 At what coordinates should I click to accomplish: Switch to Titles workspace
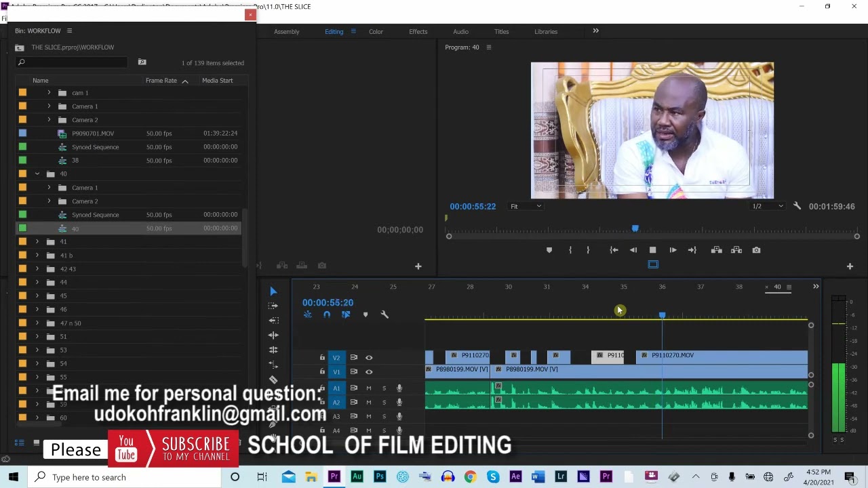[x=502, y=32]
